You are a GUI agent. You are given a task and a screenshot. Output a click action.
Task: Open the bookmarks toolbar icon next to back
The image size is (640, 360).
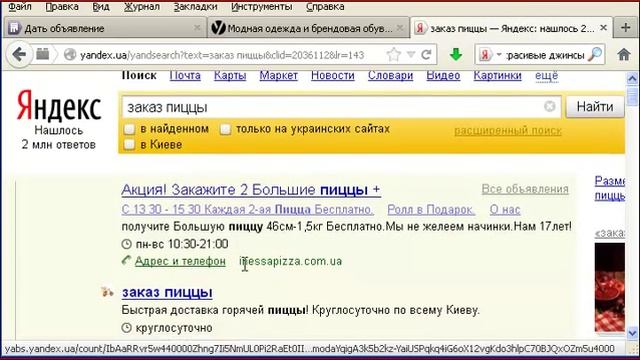[42, 54]
